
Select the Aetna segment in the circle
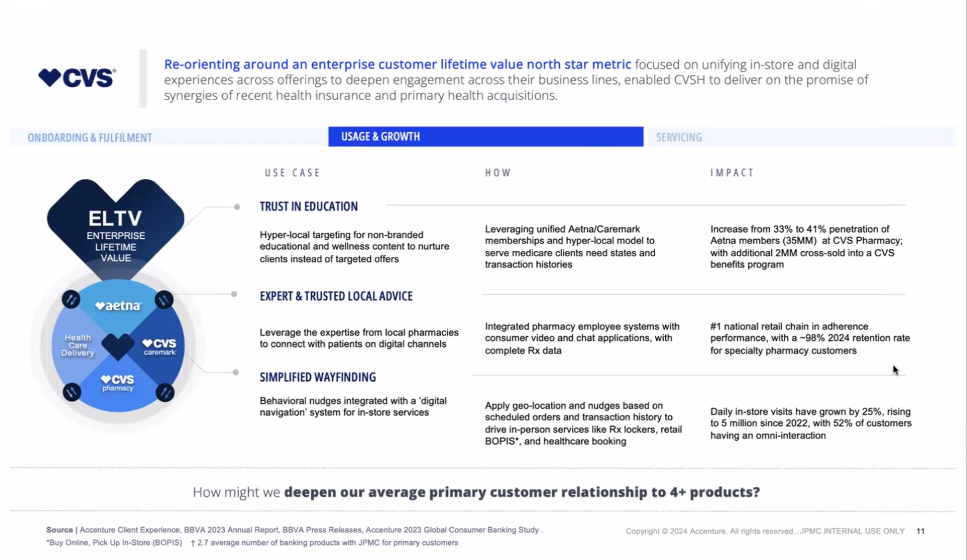[x=118, y=306]
